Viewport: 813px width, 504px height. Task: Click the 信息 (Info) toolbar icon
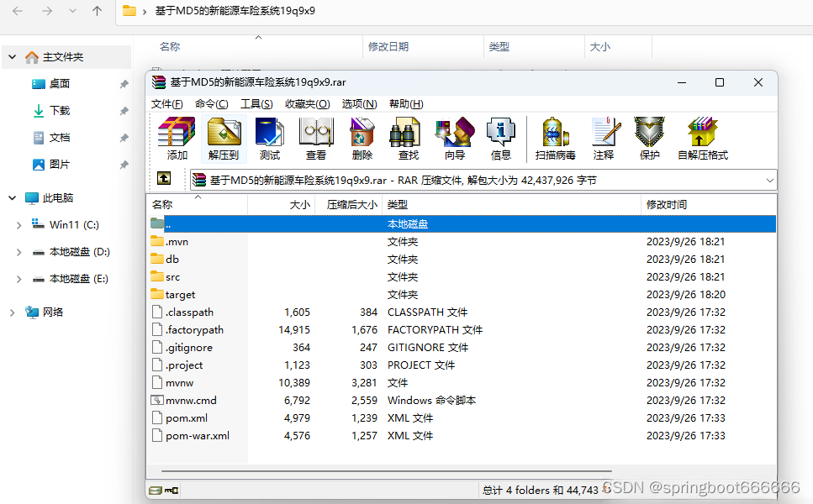click(501, 138)
